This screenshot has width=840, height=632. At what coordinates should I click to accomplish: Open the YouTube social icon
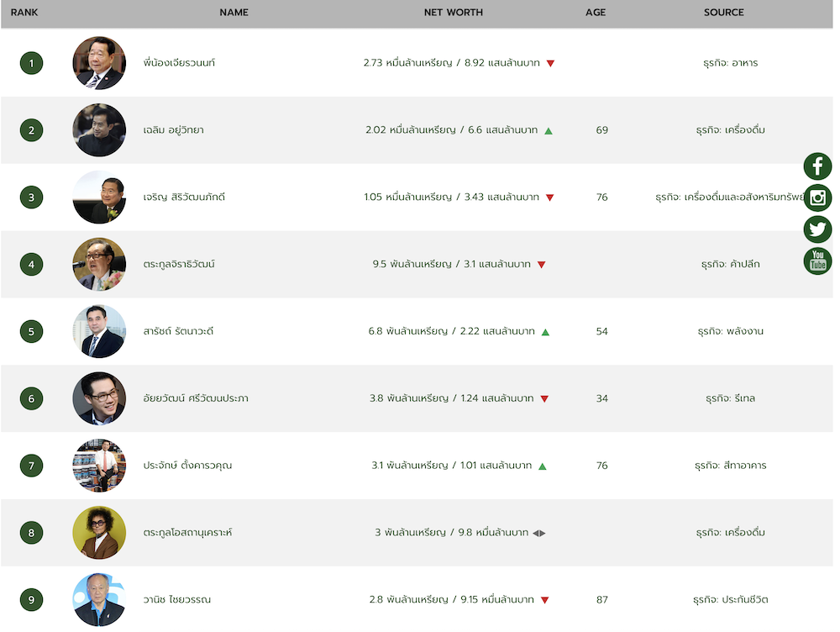(x=817, y=261)
